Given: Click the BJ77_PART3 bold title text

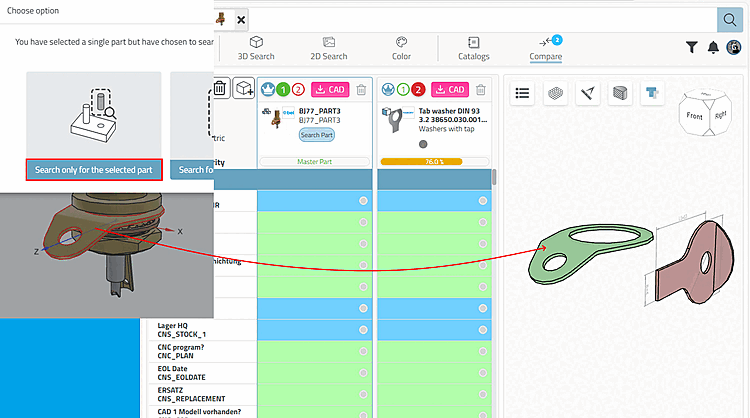Looking at the screenshot, I should (x=320, y=110).
